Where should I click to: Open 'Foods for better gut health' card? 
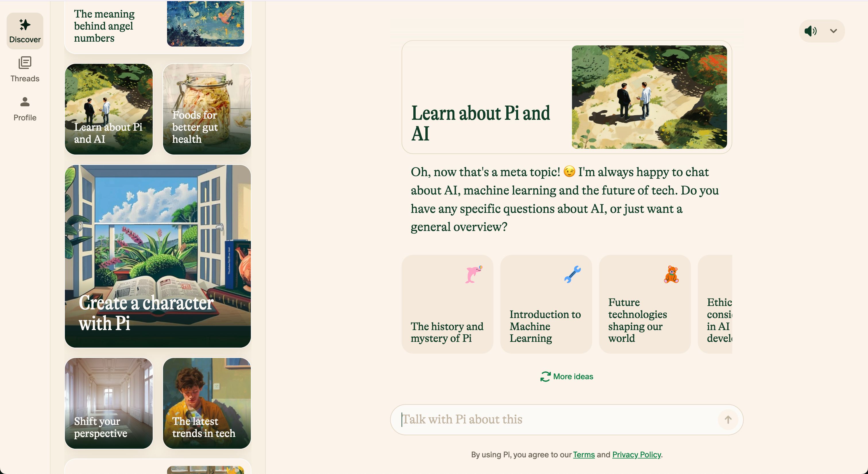207,109
